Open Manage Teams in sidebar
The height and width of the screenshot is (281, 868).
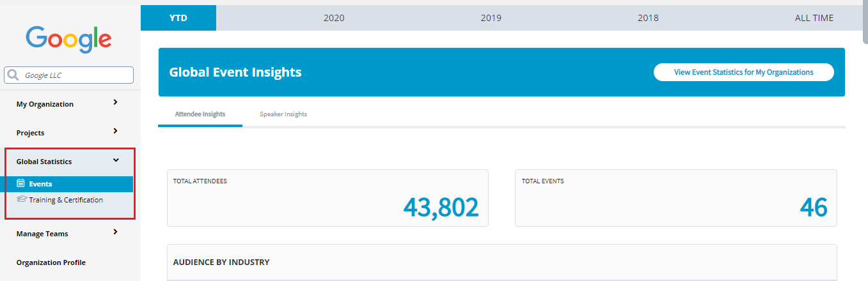(x=42, y=234)
